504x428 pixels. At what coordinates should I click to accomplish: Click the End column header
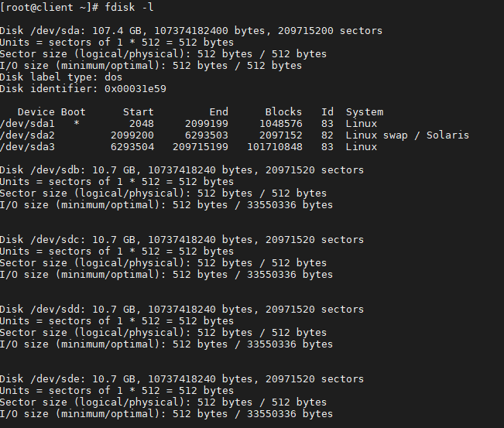[x=219, y=111]
